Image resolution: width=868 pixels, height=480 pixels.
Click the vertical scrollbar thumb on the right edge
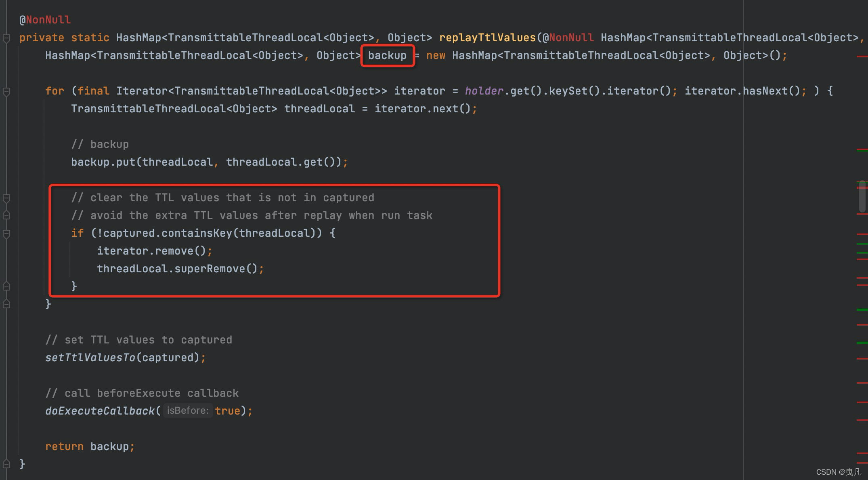click(862, 196)
